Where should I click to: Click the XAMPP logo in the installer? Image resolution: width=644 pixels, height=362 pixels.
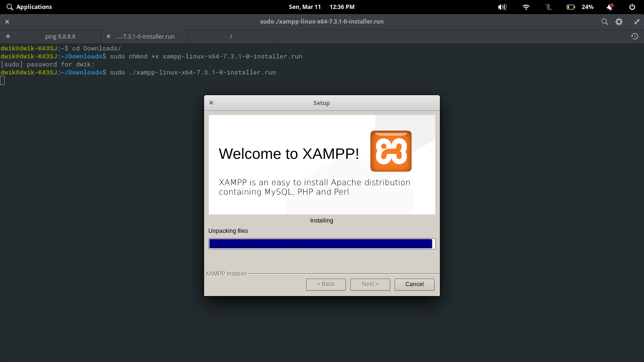391,151
